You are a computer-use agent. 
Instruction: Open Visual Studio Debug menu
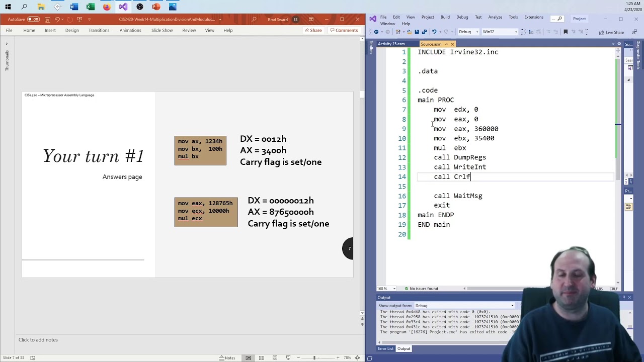click(x=462, y=17)
